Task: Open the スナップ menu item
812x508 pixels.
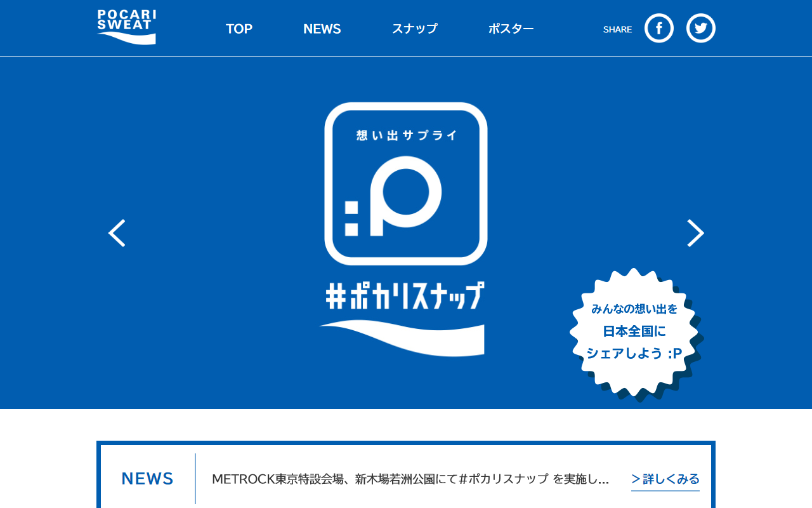Action: pos(415,29)
